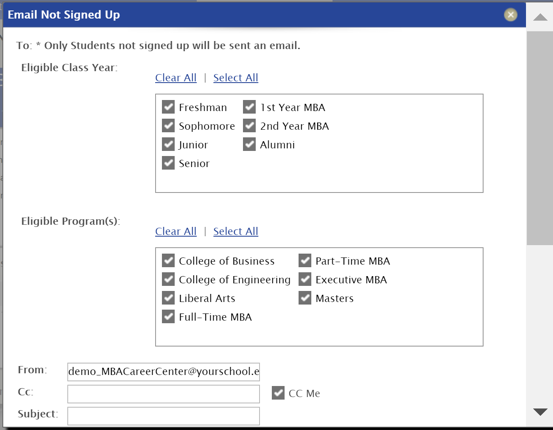The height and width of the screenshot is (430, 553).
Task: Select All under Eligible Program(s)
Action: click(236, 231)
